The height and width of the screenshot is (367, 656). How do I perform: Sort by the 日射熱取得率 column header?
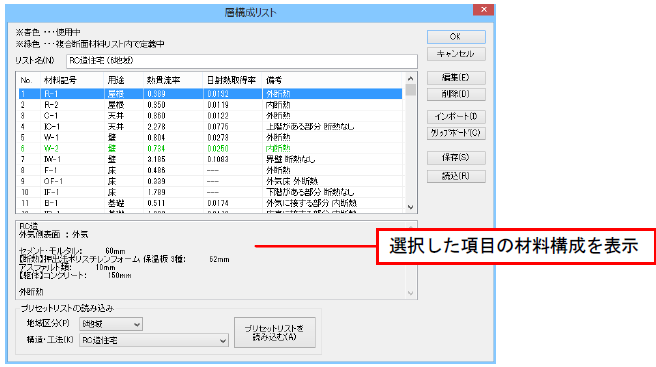point(232,80)
